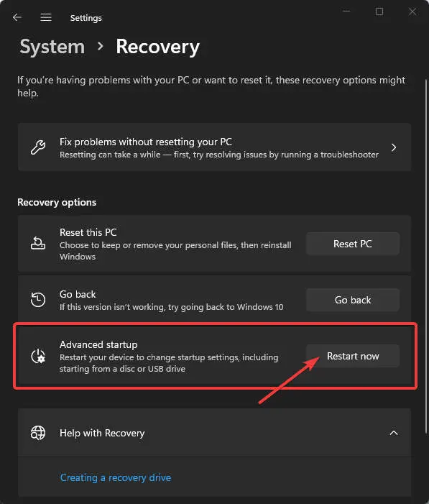Click the Advanced startup power-gear icon
Screen dimensions: 429x504
pyautogui.click(x=38, y=356)
